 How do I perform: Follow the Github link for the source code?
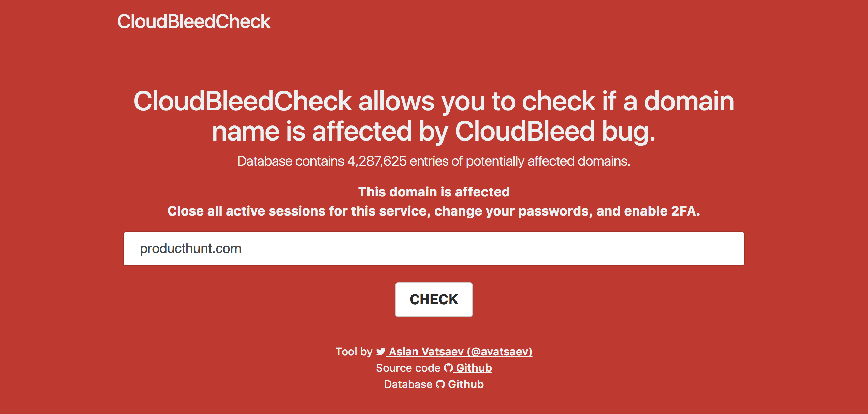pos(474,368)
